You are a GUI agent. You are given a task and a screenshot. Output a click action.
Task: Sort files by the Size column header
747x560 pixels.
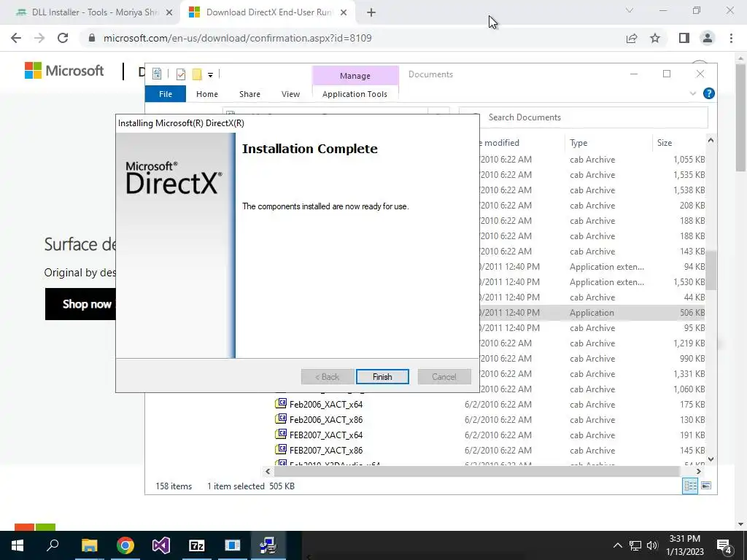pyautogui.click(x=664, y=142)
